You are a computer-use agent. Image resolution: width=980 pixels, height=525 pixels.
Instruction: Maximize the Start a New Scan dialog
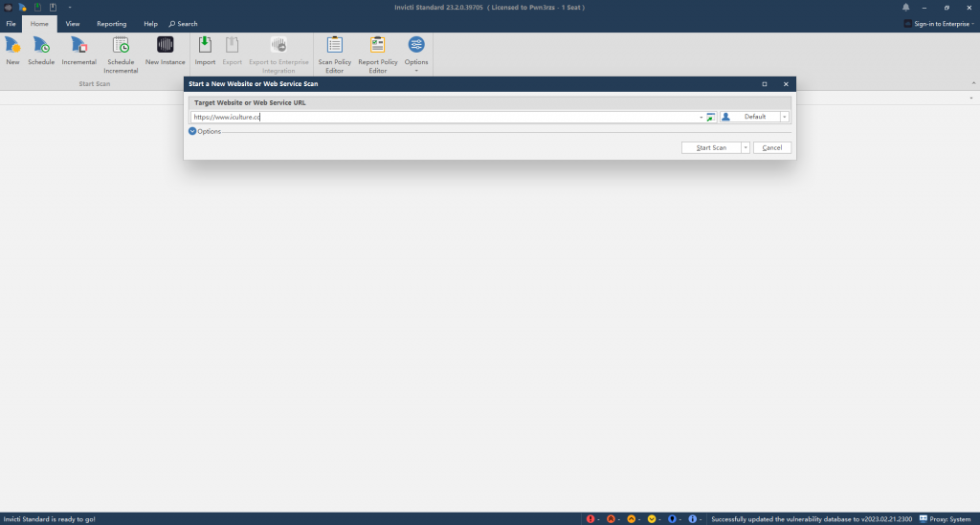tap(765, 83)
